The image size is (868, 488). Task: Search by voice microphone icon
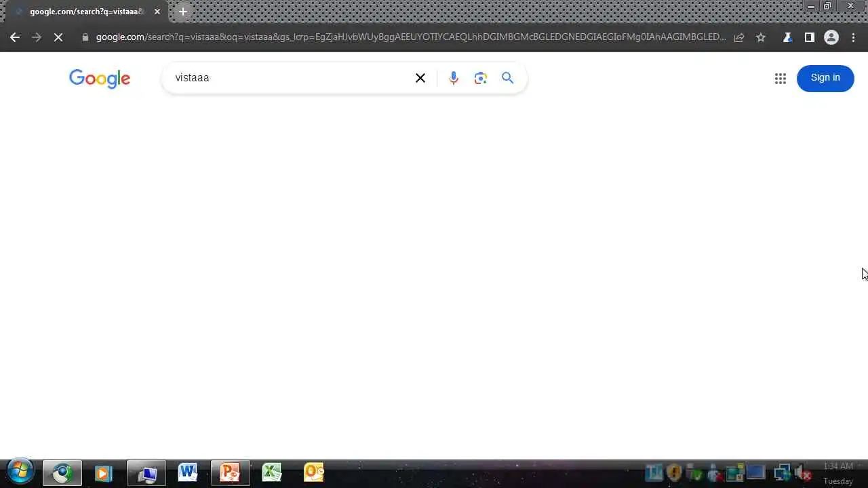454,78
